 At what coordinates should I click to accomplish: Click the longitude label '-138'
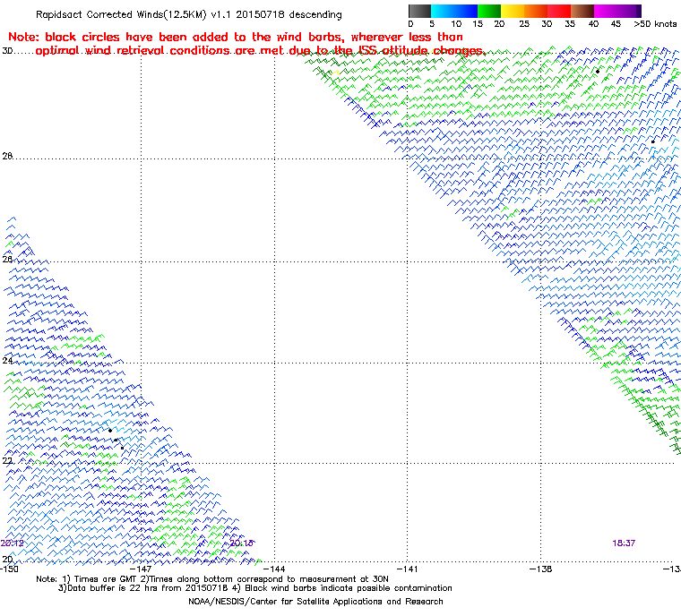point(540,569)
